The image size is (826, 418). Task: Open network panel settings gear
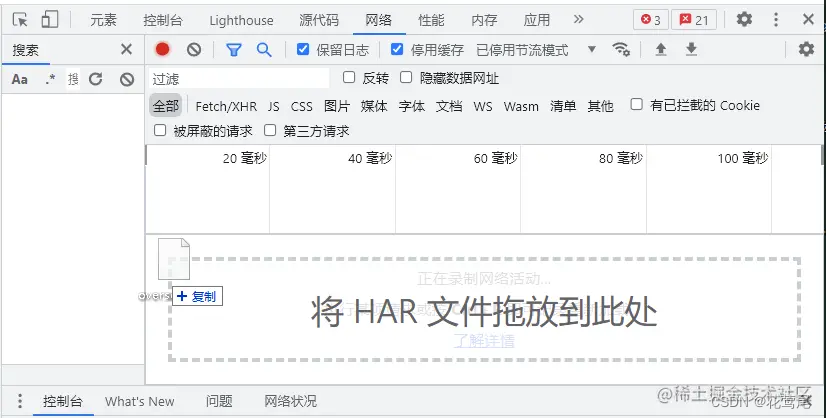[806, 50]
